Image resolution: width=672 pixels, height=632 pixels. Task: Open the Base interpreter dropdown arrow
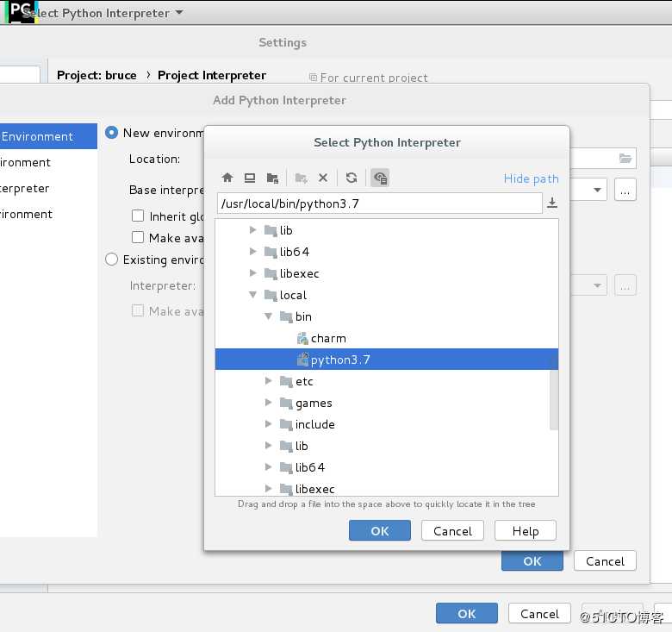[x=597, y=190]
